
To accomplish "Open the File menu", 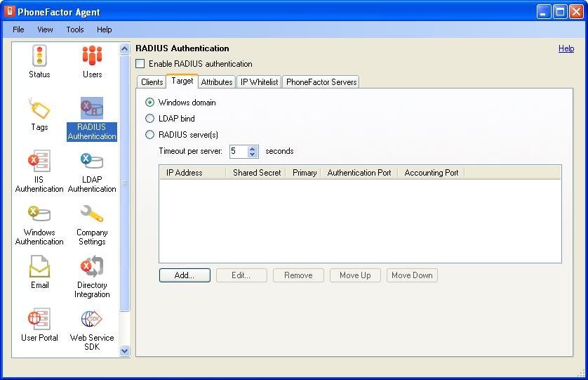I will pyautogui.click(x=18, y=30).
